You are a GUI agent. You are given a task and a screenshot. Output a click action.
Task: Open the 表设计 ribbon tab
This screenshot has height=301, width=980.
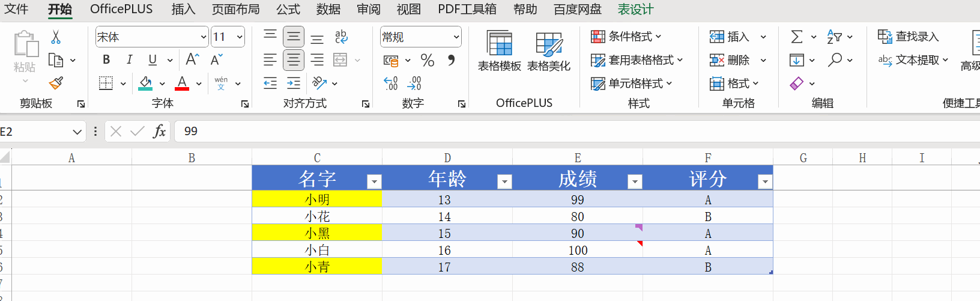635,10
